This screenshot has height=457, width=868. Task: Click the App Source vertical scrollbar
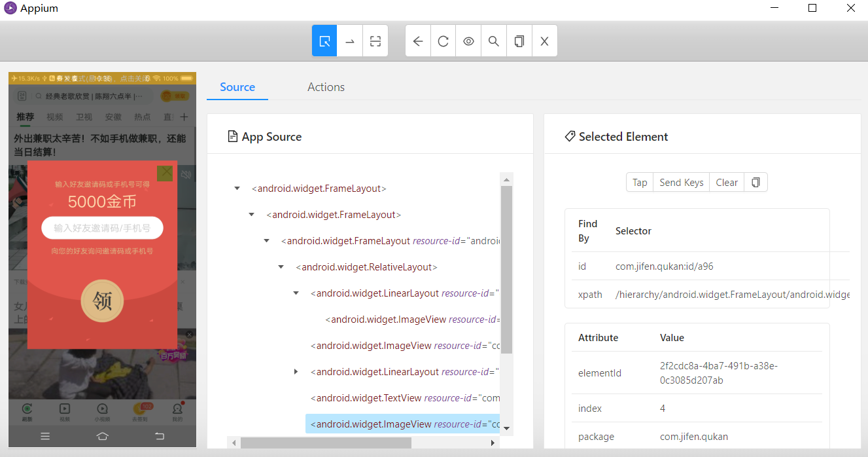506,270
